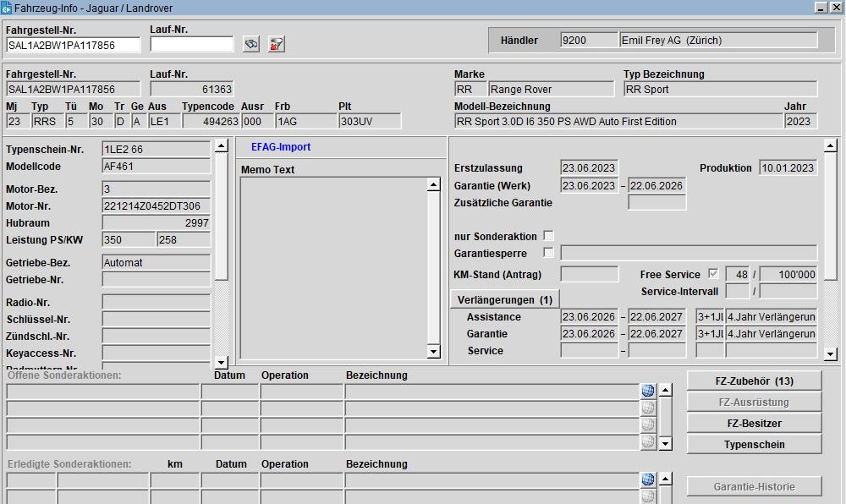Click the empty KM-Stand (Antrag) field
The height and width of the screenshot is (504, 846).
click(x=589, y=274)
